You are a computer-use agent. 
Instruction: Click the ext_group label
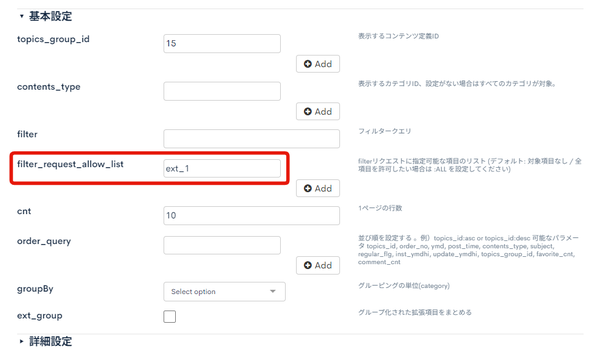(x=39, y=316)
